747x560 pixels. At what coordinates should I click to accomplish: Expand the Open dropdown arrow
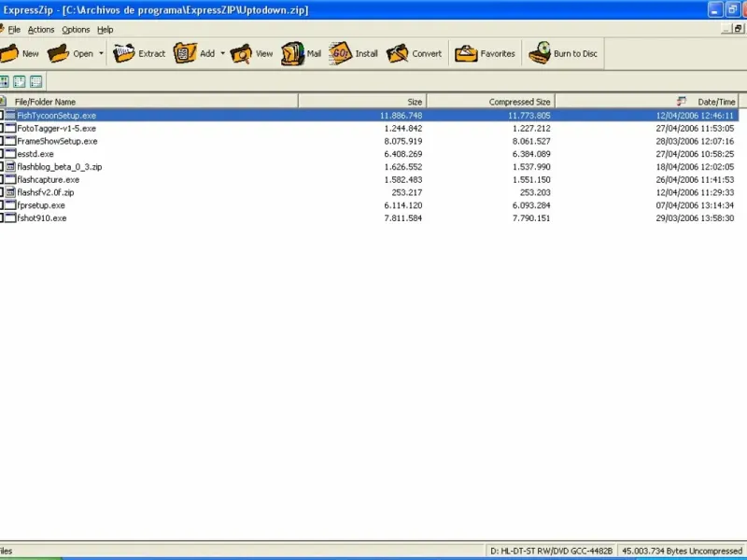coord(101,53)
